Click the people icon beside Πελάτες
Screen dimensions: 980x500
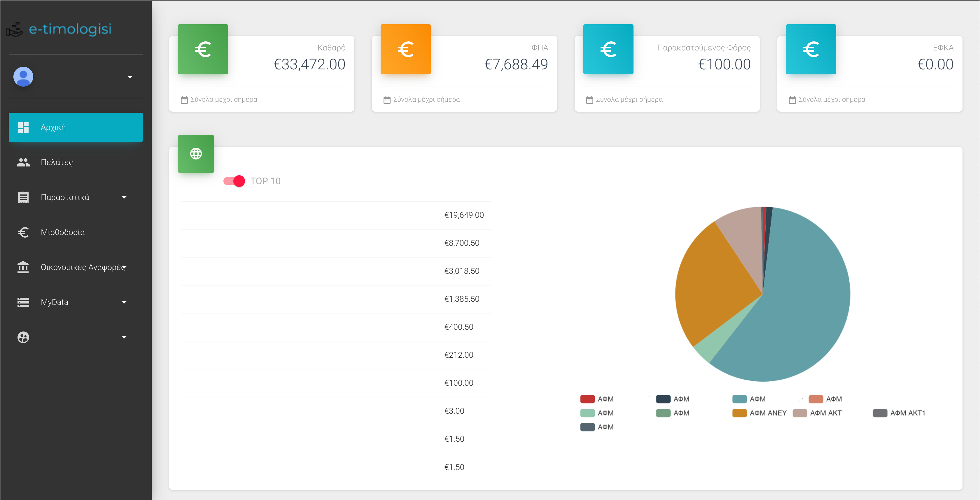click(23, 162)
